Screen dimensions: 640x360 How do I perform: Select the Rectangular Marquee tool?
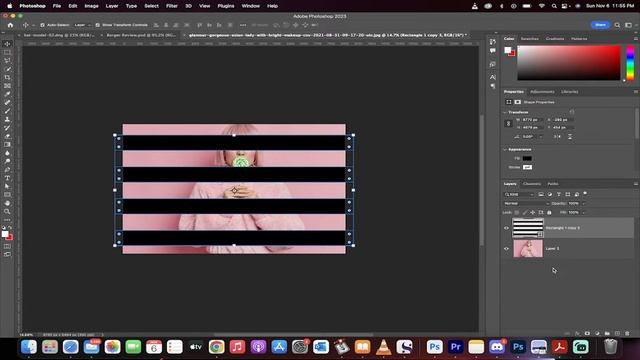click(7, 52)
